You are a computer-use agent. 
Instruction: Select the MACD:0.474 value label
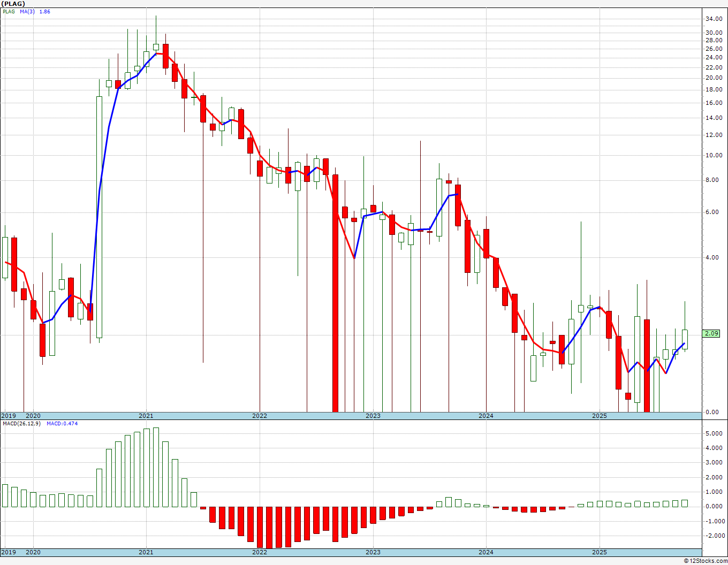pos(62,424)
